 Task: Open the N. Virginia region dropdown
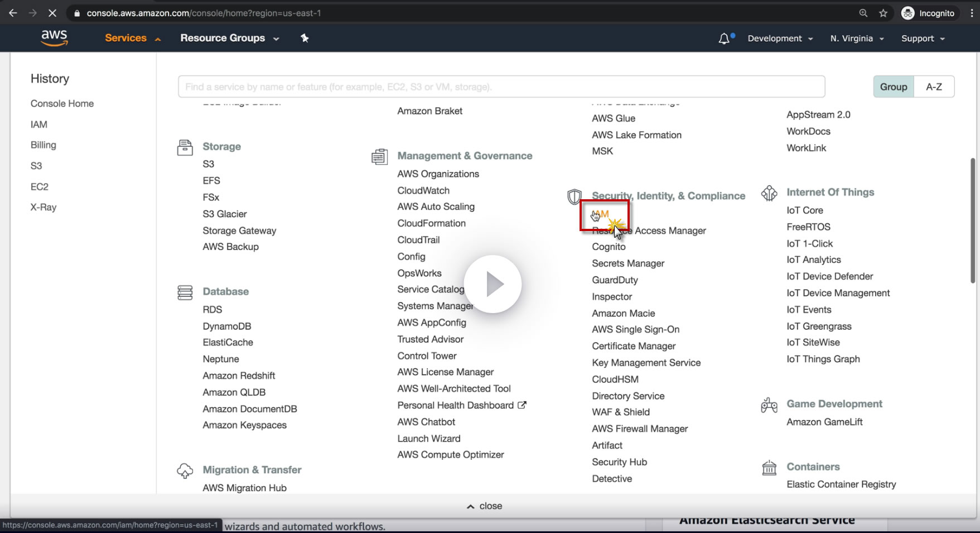pos(857,39)
